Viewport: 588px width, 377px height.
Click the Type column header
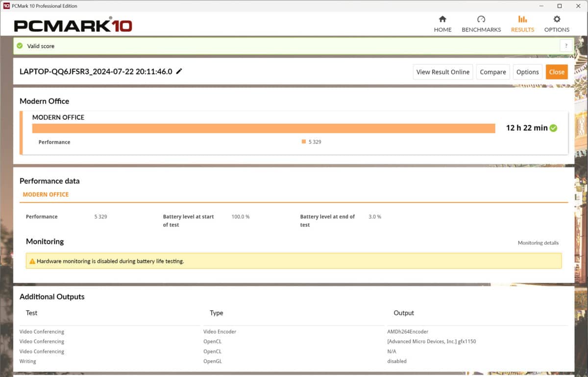point(216,313)
